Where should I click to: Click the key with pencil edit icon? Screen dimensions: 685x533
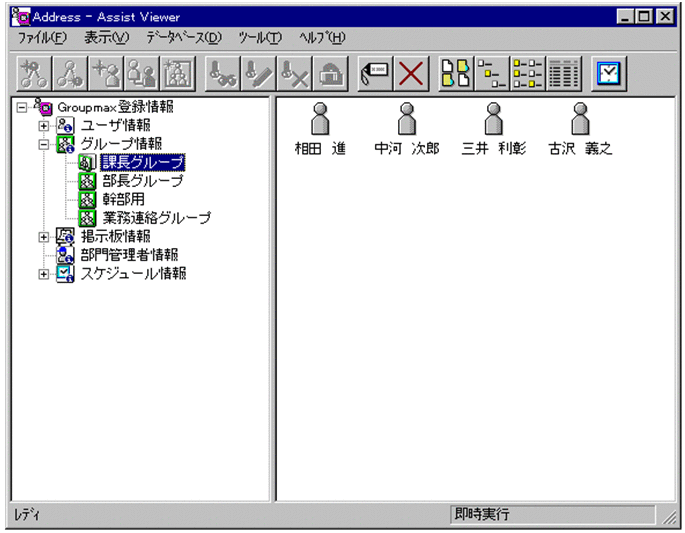259,74
